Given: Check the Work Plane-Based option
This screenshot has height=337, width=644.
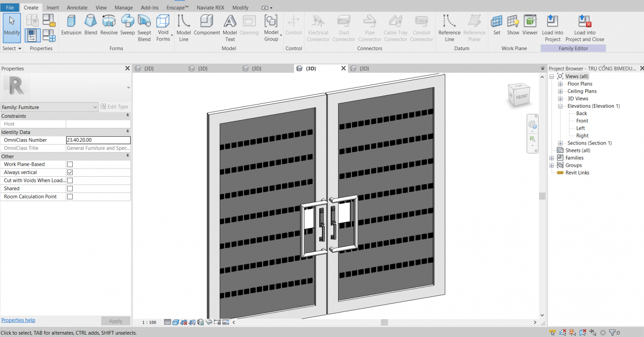Looking at the screenshot, I should [x=69, y=164].
